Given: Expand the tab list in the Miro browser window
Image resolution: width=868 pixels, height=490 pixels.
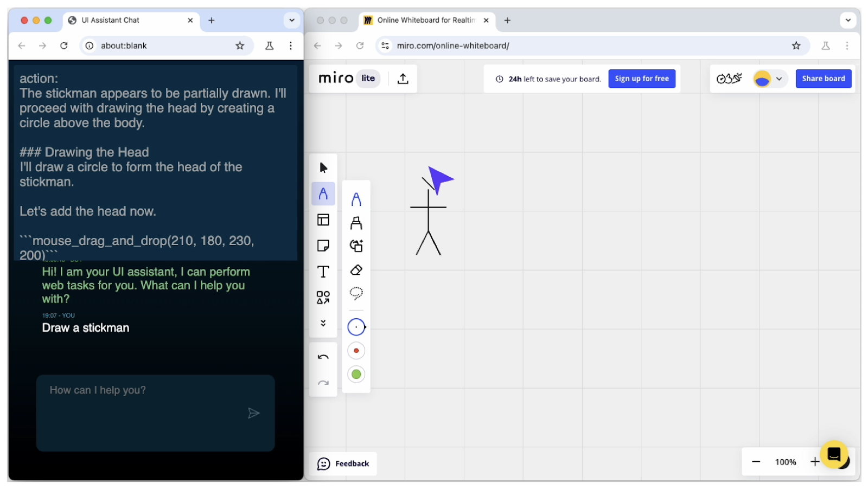Looking at the screenshot, I should (848, 21).
